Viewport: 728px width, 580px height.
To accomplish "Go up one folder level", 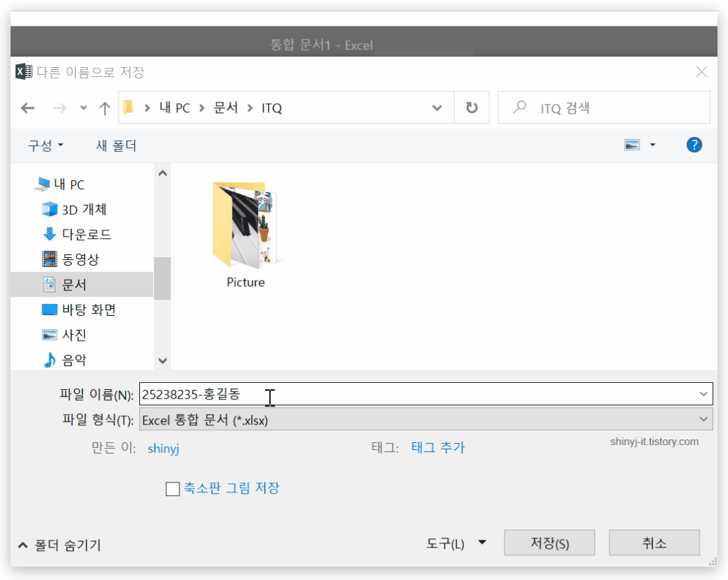I will coord(105,108).
